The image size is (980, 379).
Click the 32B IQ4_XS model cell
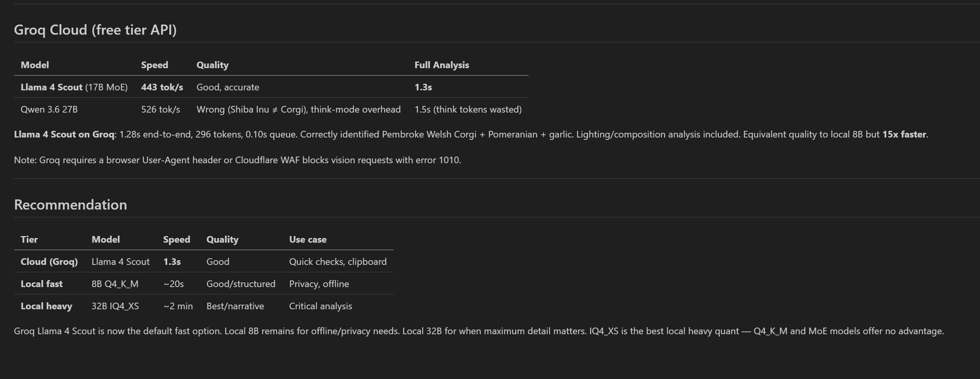(x=115, y=306)
